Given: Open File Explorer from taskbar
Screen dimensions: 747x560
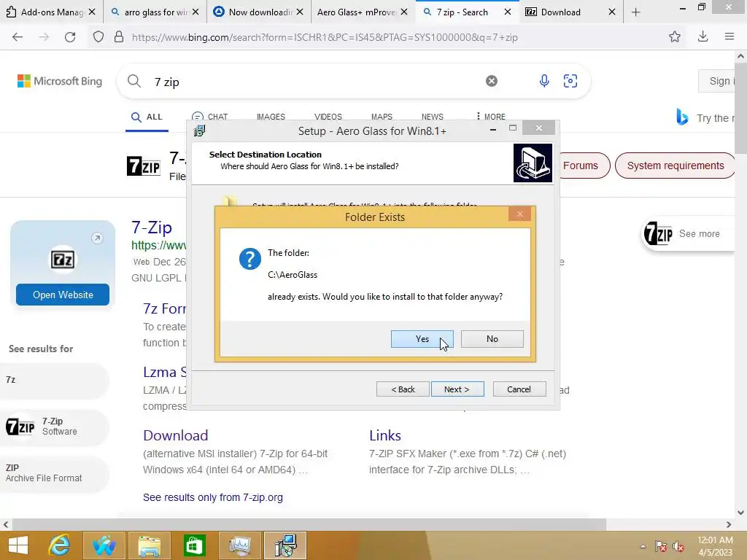Looking at the screenshot, I should pos(149,545).
